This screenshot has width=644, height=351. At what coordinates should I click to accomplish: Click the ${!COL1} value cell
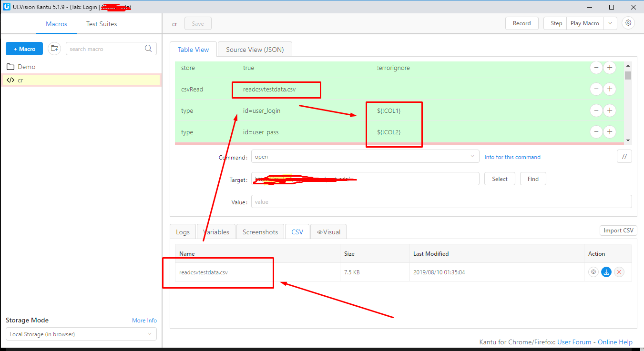[389, 110]
